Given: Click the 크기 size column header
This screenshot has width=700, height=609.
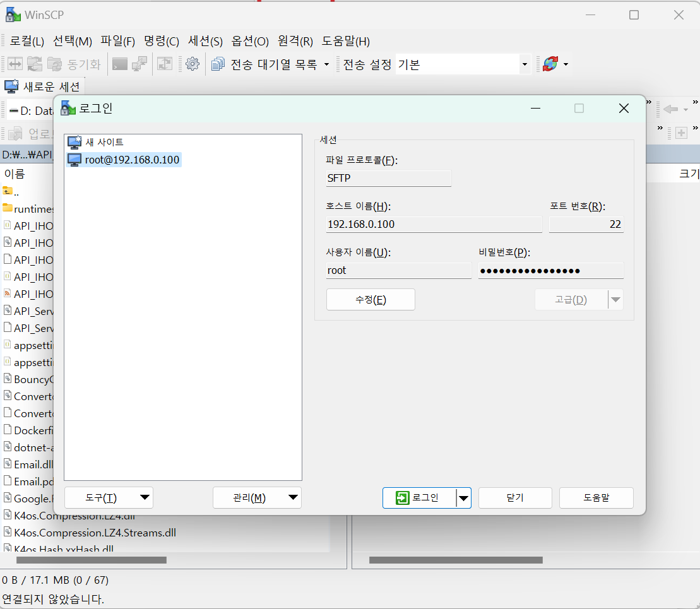Looking at the screenshot, I should click(689, 174).
